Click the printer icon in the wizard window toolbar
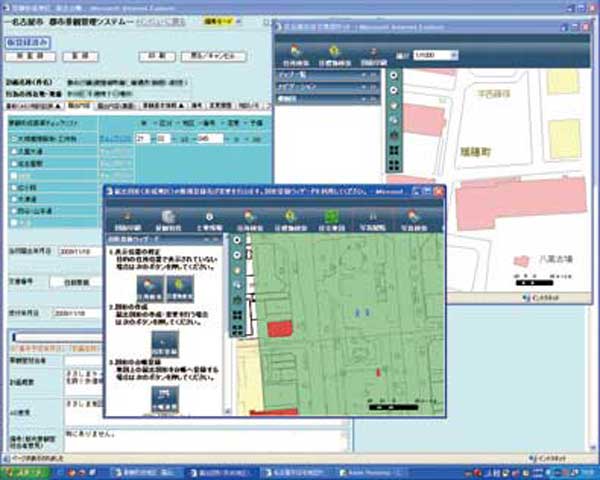600x480 pixels. [x=127, y=219]
